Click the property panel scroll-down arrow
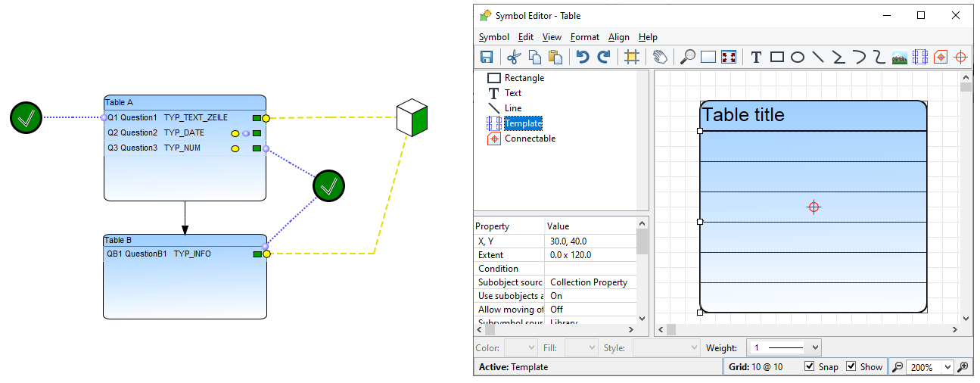Screen dimensions: 980x383 (642, 319)
